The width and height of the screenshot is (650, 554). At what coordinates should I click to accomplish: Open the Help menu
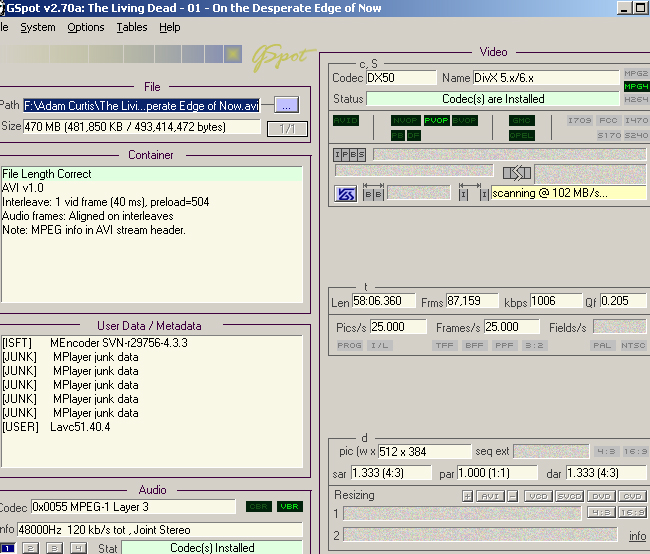pos(170,27)
